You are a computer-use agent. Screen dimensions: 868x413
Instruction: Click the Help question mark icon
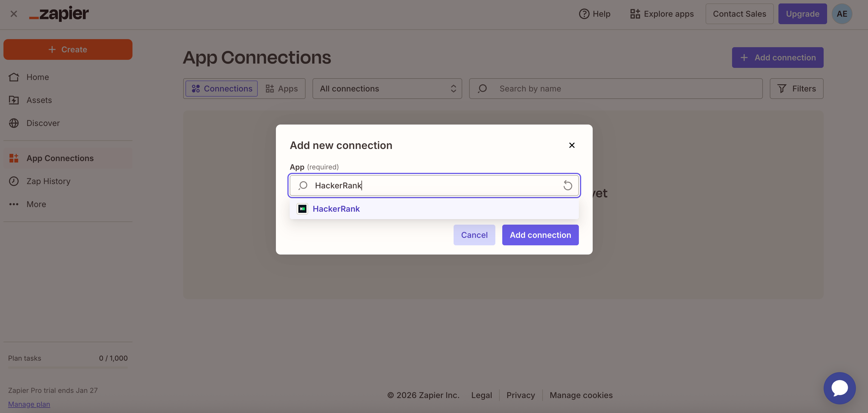(x=584, y=14)
